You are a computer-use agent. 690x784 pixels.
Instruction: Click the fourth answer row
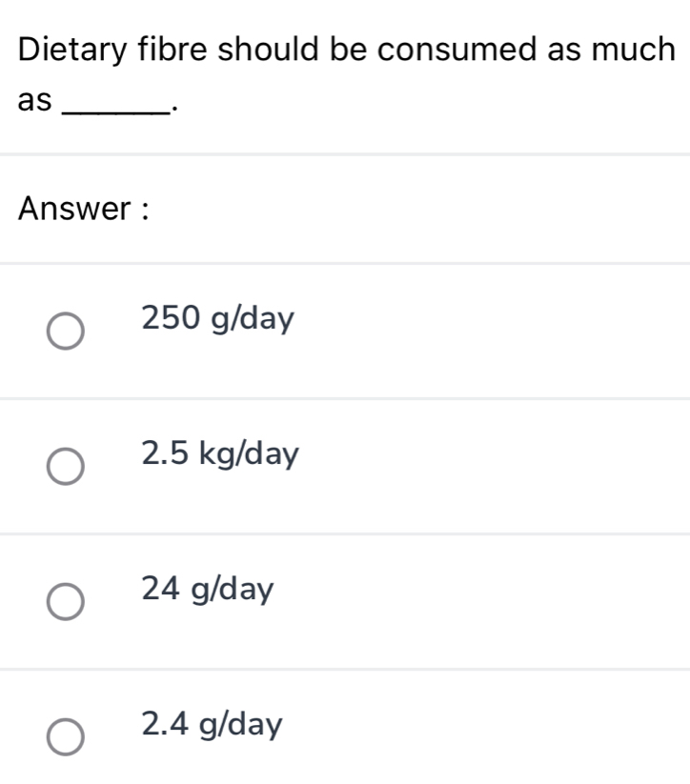tap(343, 729)
